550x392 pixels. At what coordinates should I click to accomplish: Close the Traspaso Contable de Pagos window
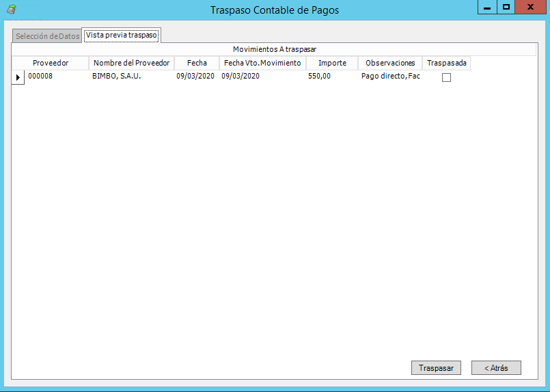point(530,8)
